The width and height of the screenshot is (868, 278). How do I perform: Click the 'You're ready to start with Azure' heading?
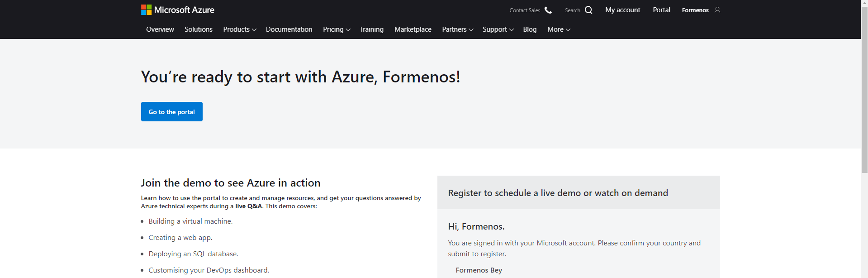(x=301, y=77)
